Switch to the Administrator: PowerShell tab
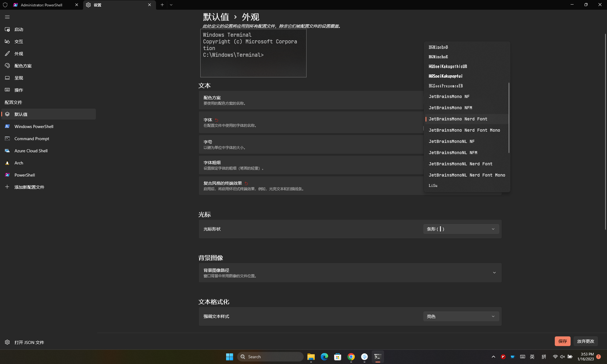607x364 pixels. (x=41, y=5)
